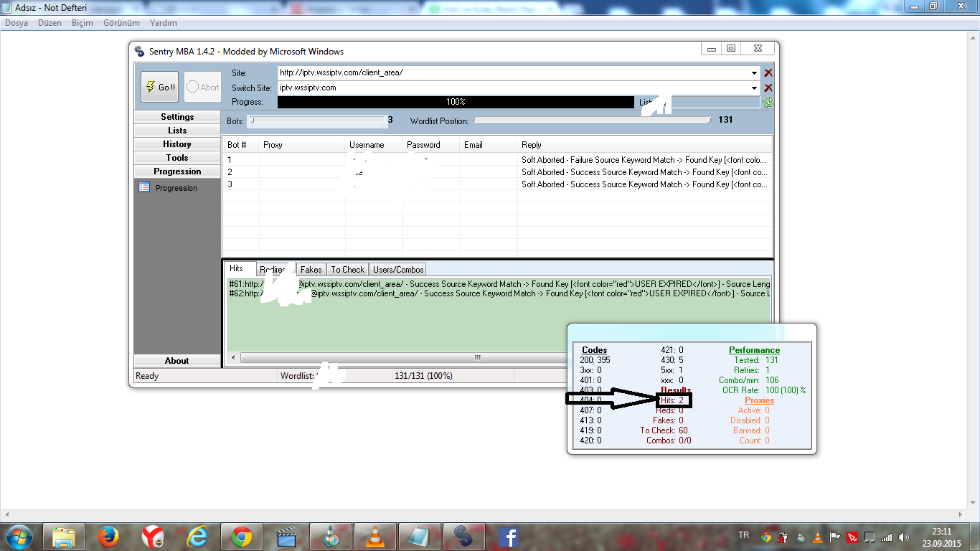Open the Switch Site dropdown list

pos(755,88)
